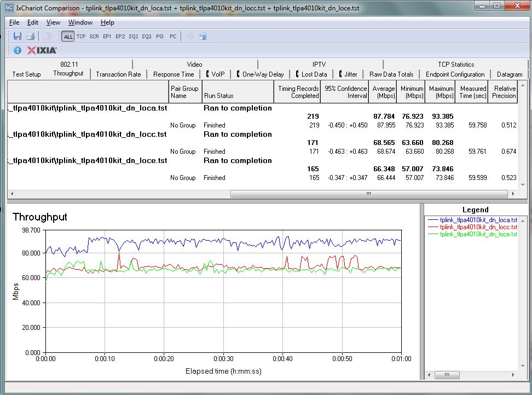Select the dn_locc.tst test row
Image resolution: width=532 pixels, height=395 pixels.
point(263,134)
